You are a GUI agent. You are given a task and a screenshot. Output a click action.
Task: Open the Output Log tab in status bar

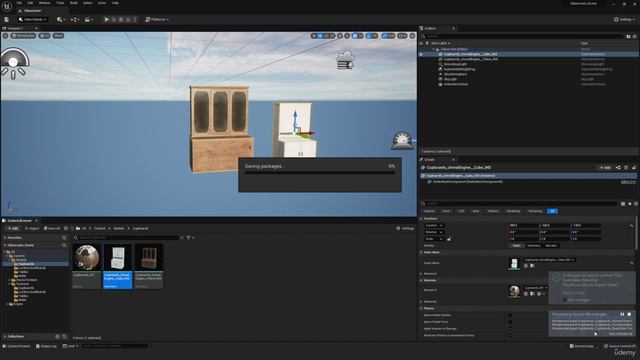(x=46, y=346)
